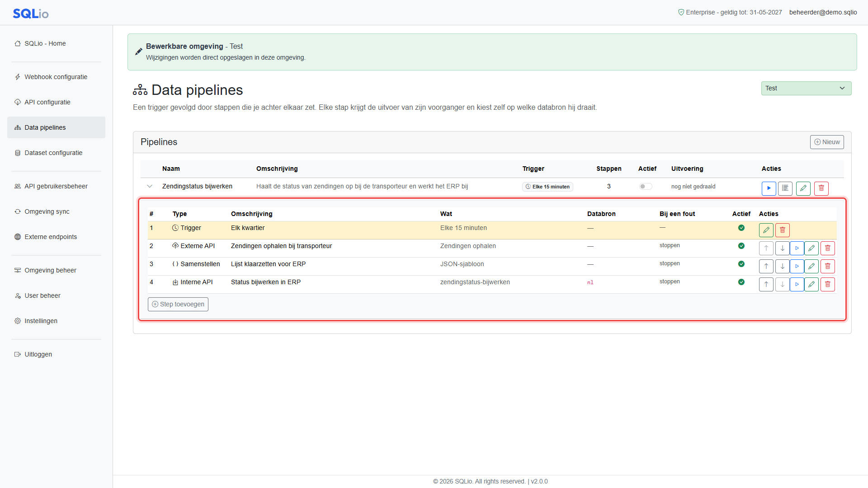Go to API gebruikersbeheer
868x488 pixels.
coord(56,186)
